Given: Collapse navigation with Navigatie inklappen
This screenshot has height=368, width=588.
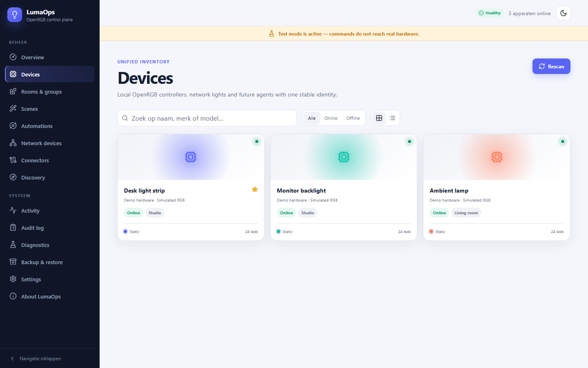Looking at the screenshot, I should tap(50, 359).
